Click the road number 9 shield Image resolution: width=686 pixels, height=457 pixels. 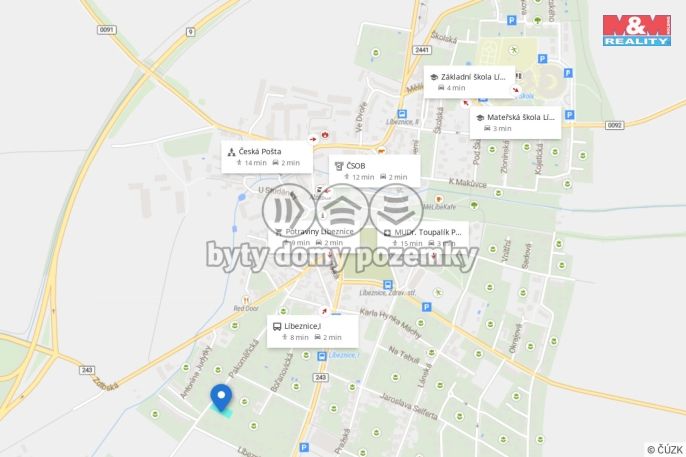click(x=190, y=31)
